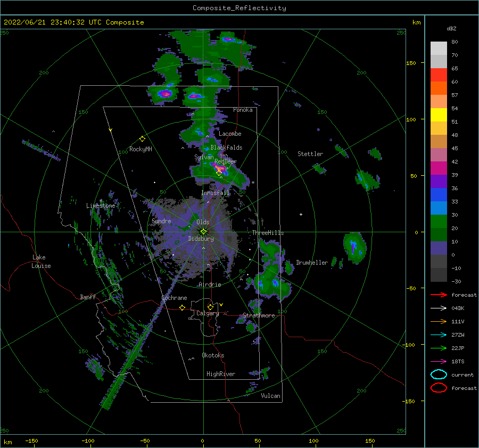Click the yellow diamond marker above Calgary label
479x448 pixels.
[x=210, y=307]
